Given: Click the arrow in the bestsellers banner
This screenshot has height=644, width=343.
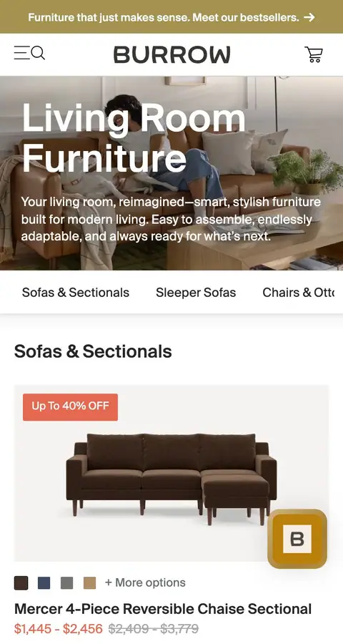Looking at the screenshot, I should pyautogui.click(x=309, y=17).
